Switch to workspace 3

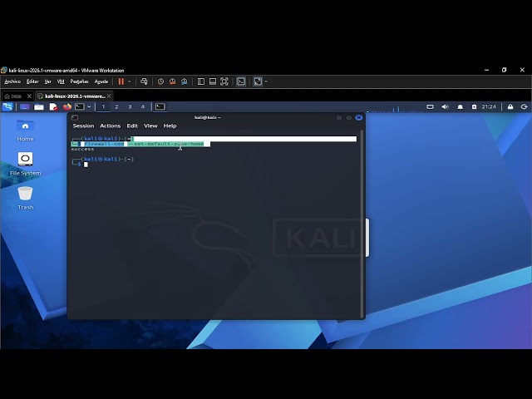tap(130, 107)
